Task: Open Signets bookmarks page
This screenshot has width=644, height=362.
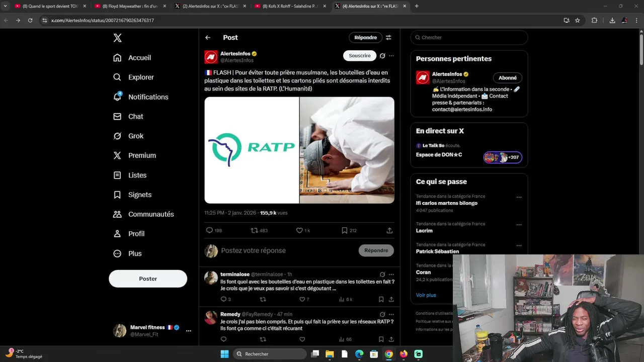Action: point(132,195)
